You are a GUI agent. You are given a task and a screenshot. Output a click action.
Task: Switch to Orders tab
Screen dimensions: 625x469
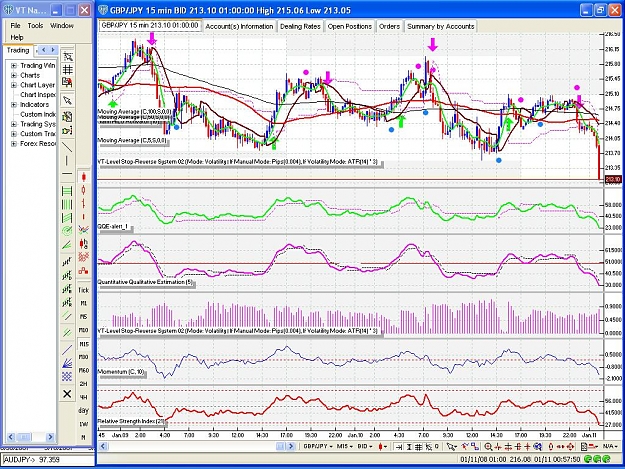coord(389,26)
